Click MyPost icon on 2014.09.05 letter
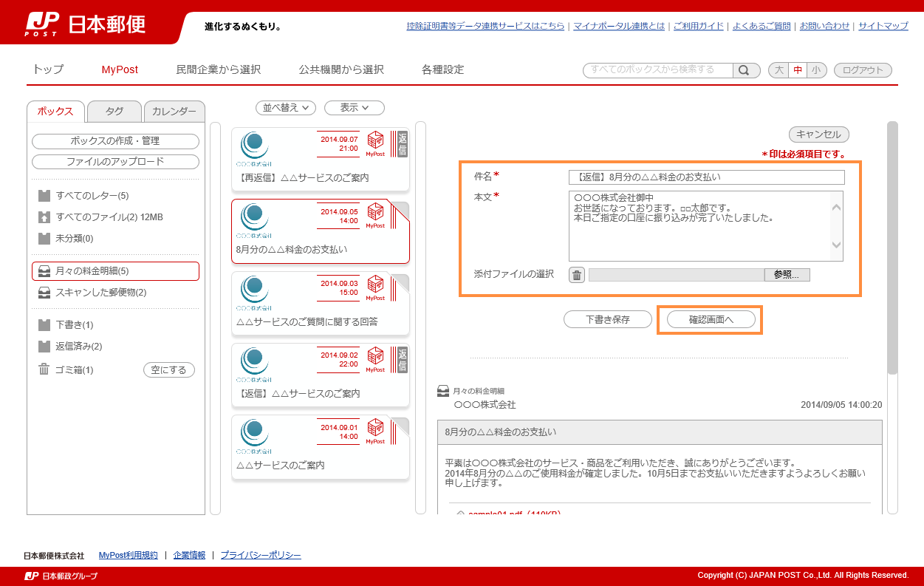The image size is (924, 586). pyautogui.click(x=375, y=216)
